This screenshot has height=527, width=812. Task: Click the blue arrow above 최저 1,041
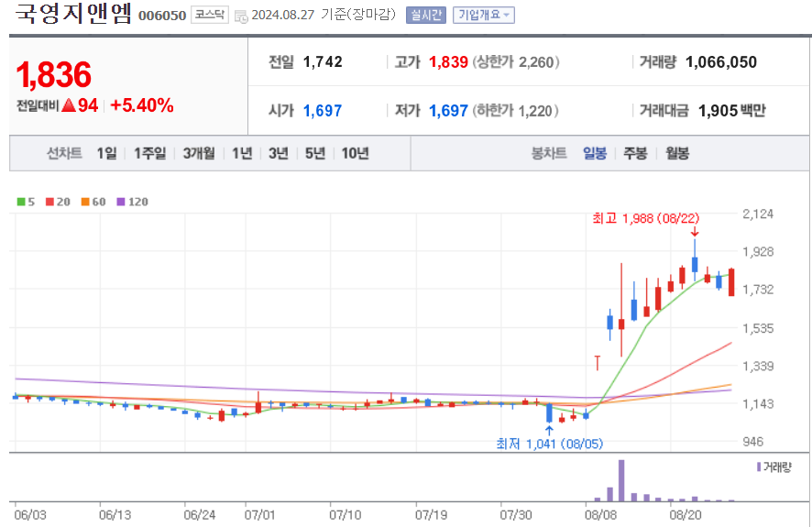550,430
